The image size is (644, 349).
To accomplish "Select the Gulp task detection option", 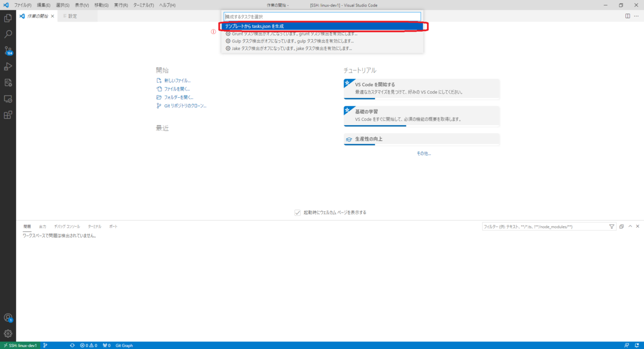I will (322, 41).
